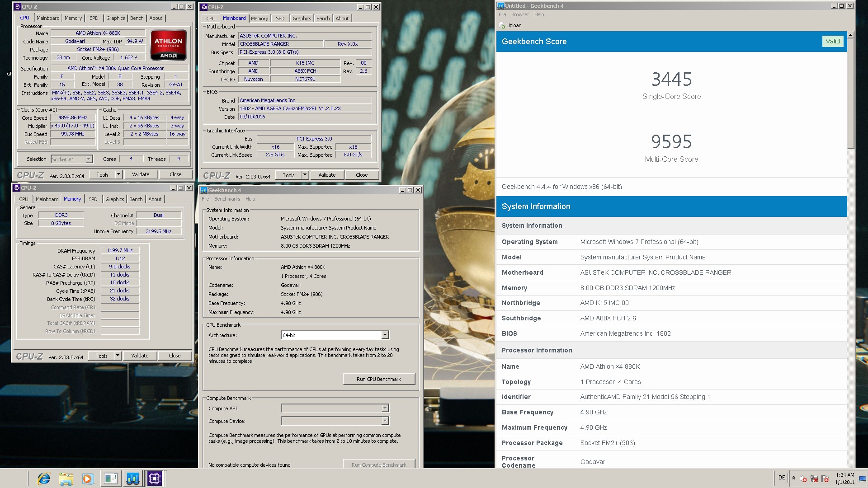Click the Core Voltage 1.632 V field
The height and width of the screenshot is (488, 868).
coord(128,57)
